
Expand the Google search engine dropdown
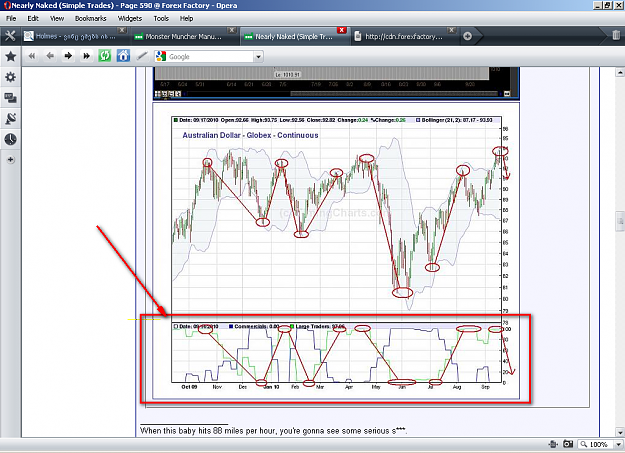[258, 57]
